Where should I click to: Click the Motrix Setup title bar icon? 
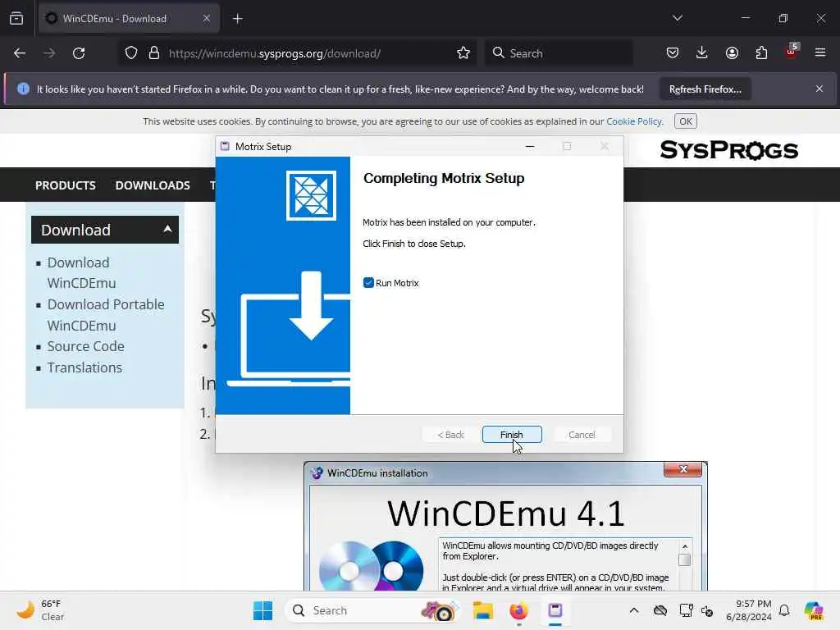[x=225, y=146]
